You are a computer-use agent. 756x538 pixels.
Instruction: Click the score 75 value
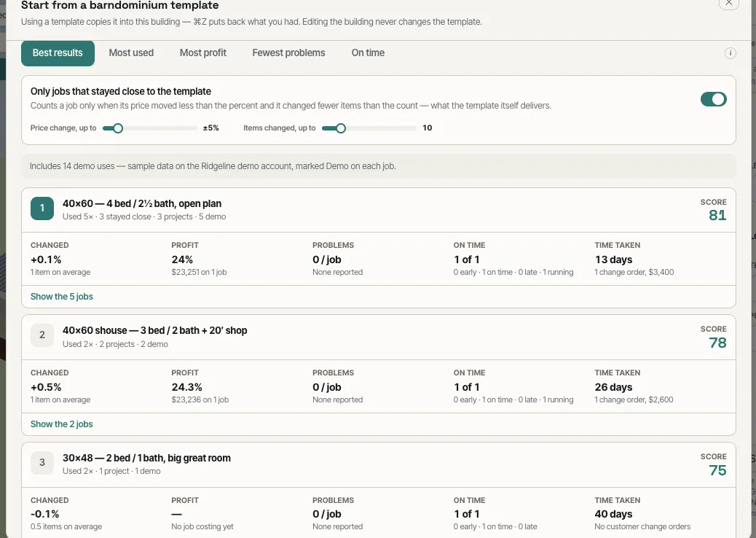[x=717, y=470]
